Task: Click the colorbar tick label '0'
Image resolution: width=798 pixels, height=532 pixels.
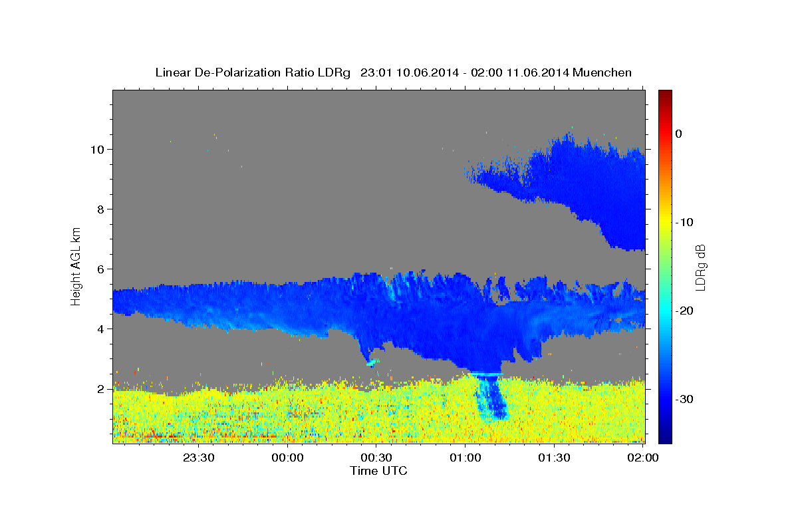Action: coord(679,134)
